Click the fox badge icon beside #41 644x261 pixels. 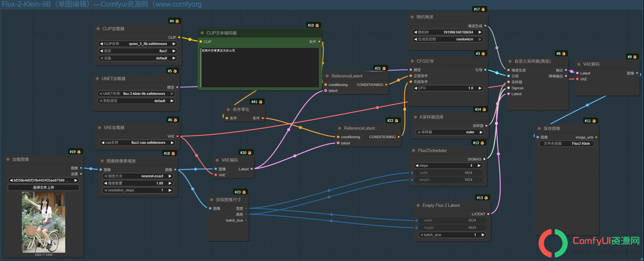pos(261,102)
